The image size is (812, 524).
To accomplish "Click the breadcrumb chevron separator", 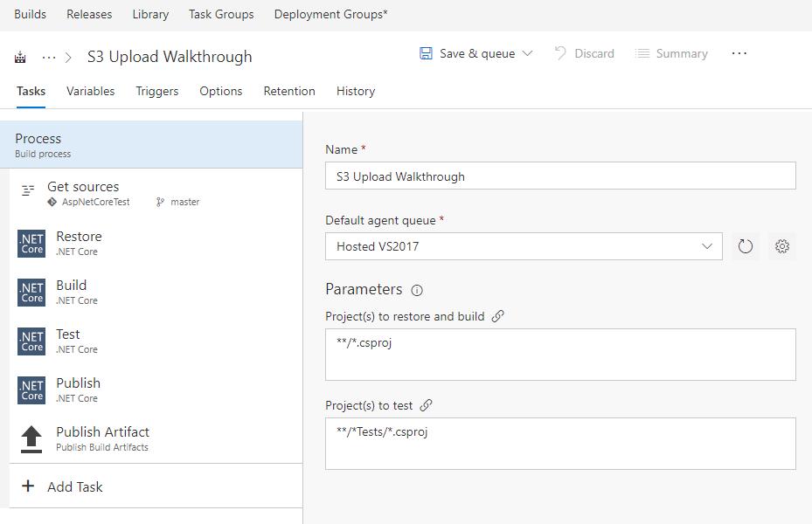I will 68,57.
